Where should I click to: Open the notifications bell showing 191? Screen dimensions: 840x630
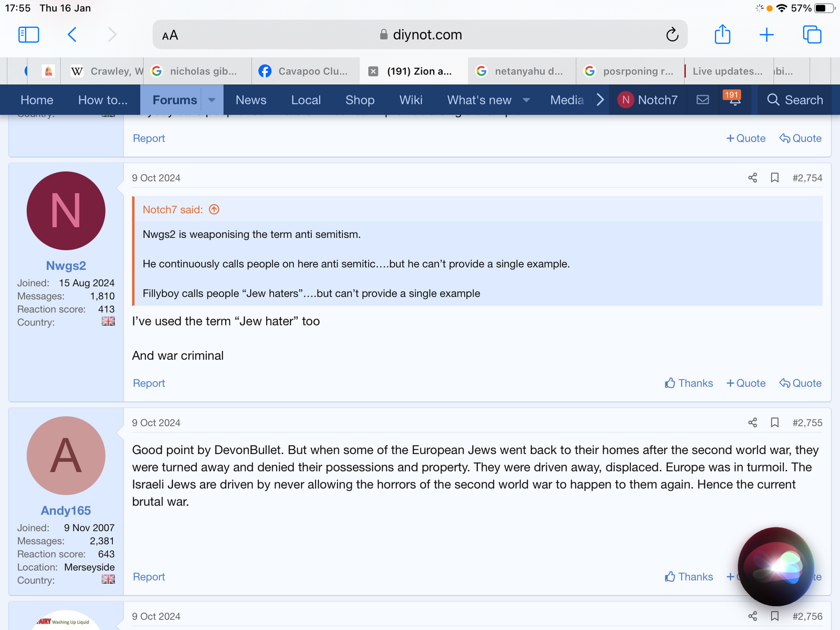pyautogui.click(x=734, y=99)
